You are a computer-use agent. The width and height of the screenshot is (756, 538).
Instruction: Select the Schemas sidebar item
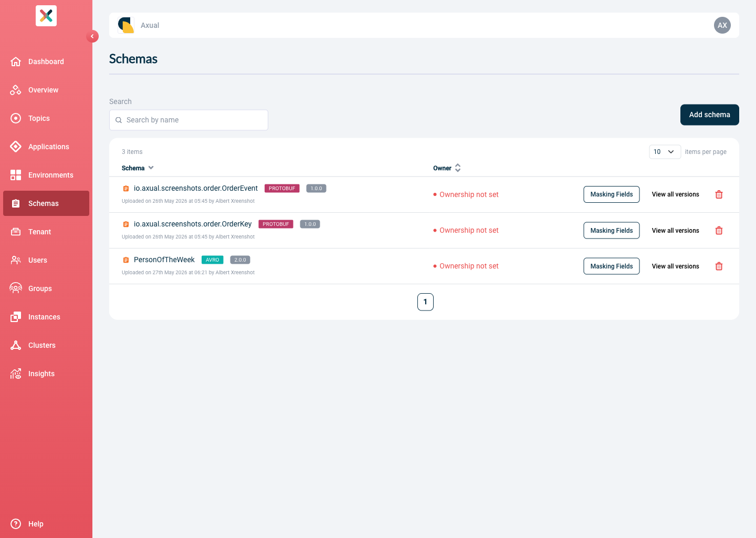pyautogui.click(x=46, y=203)
